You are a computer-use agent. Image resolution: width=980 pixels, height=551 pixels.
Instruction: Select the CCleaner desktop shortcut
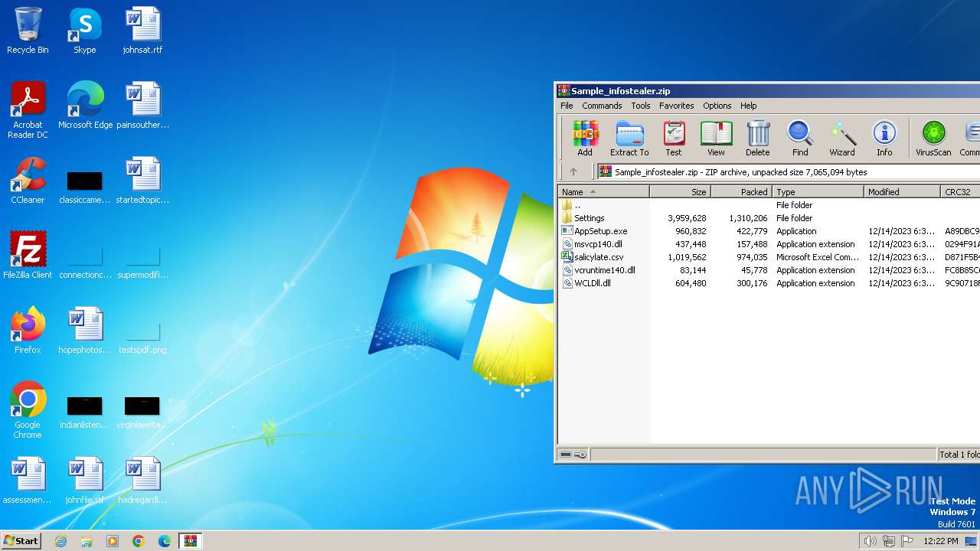coord(28,181)
